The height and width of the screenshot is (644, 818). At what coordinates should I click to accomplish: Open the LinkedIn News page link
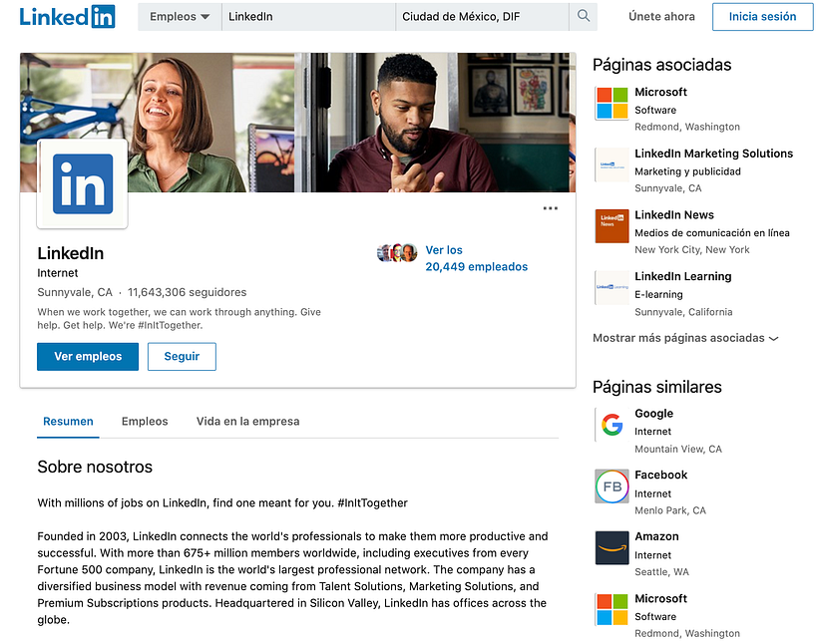pyautogui.click(x=674, y=215)
